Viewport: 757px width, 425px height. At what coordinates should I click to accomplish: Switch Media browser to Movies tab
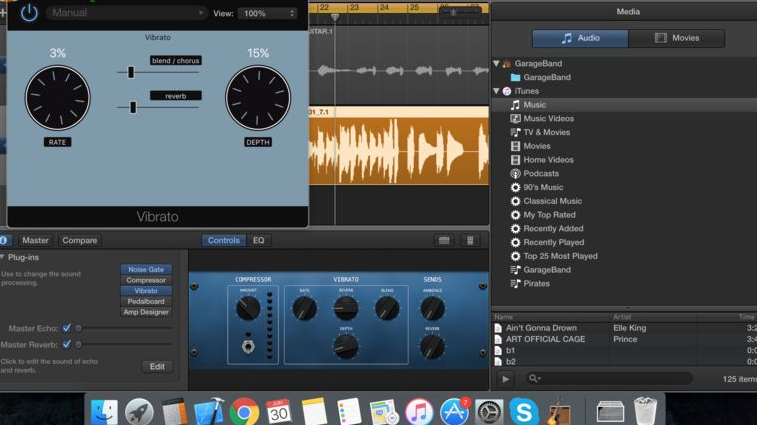click(676, 38)
